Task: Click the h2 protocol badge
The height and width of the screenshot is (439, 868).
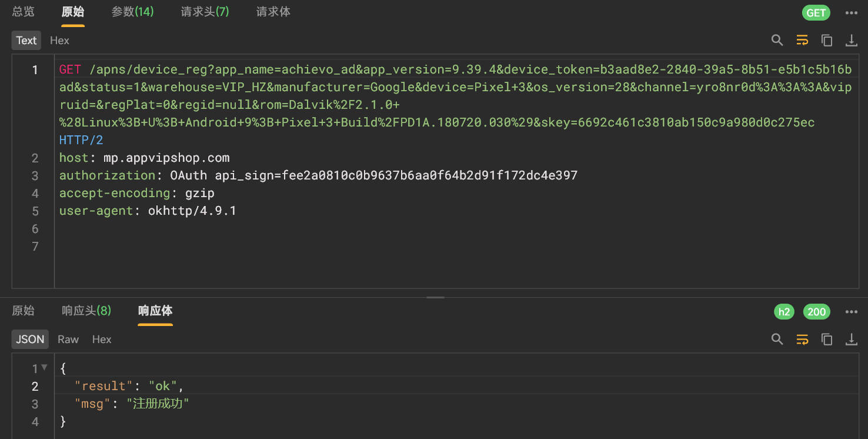Action: click(784, 311)
